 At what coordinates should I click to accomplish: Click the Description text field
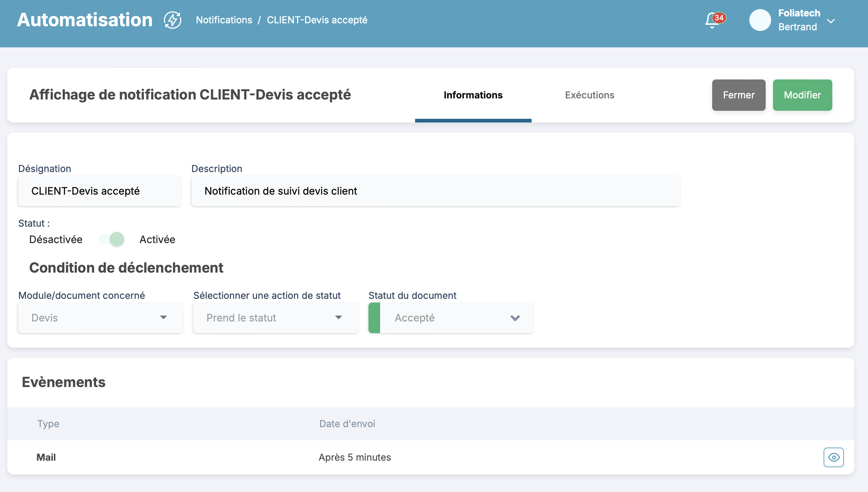coord(435,191)
